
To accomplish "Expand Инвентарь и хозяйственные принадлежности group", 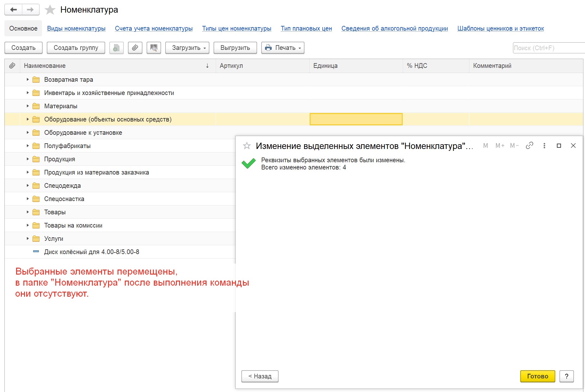I will tap(28, 93).
